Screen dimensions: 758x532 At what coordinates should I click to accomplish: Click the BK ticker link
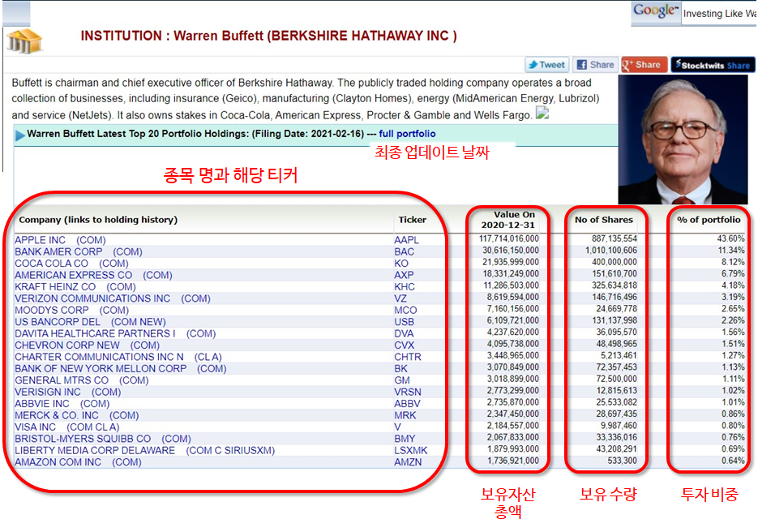click(400, 368)
